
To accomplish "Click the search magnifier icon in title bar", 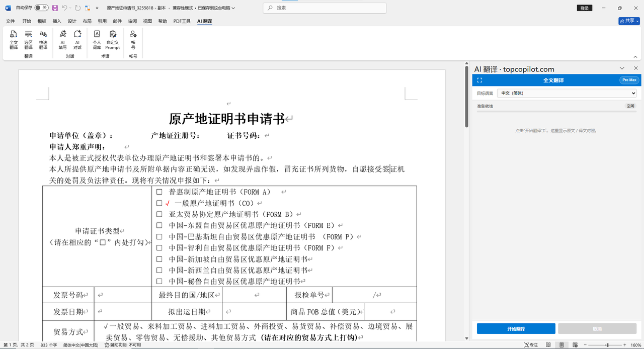I will tap(271, 8).
